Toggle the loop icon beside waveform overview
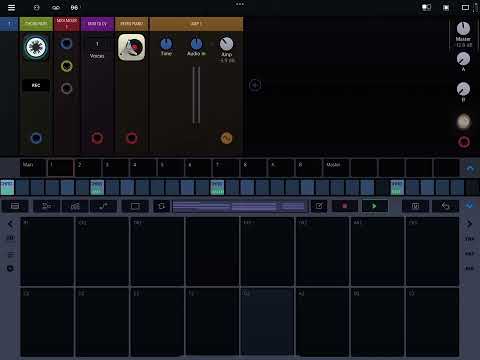Viewport: 480px width, 360px height. [162, 206]
